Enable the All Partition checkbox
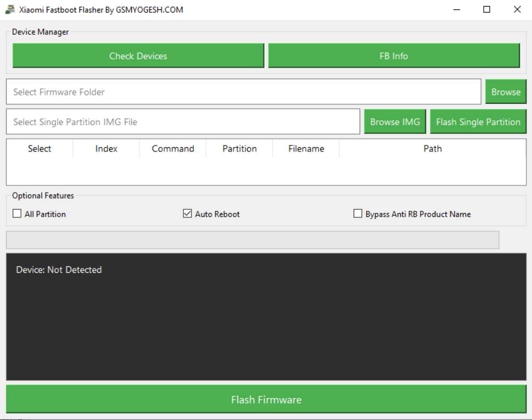 17,213
